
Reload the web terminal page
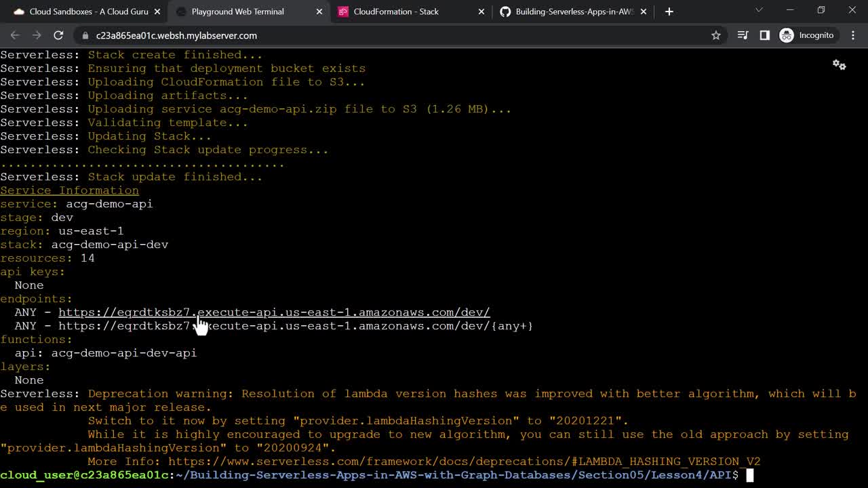[58, 35]
